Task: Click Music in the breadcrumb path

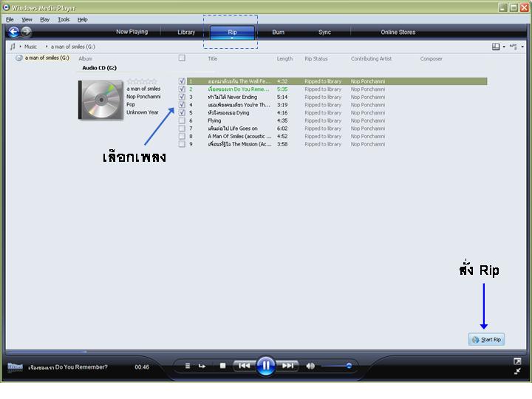Action: 30,47
